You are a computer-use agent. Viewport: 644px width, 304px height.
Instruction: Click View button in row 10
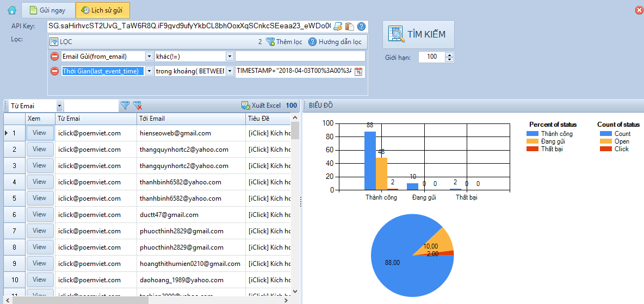pos(40,280)
